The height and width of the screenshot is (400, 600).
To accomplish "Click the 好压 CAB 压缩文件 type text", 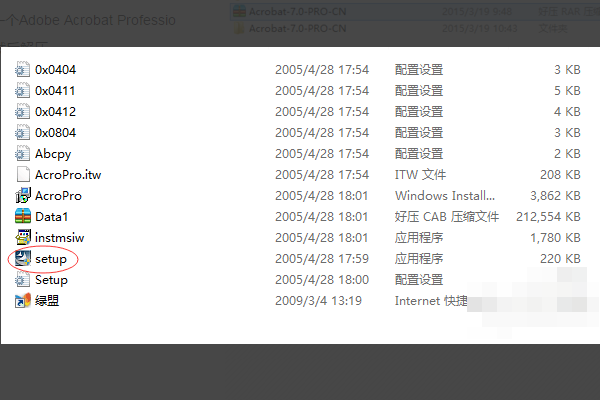I will (x=446, y=217).
